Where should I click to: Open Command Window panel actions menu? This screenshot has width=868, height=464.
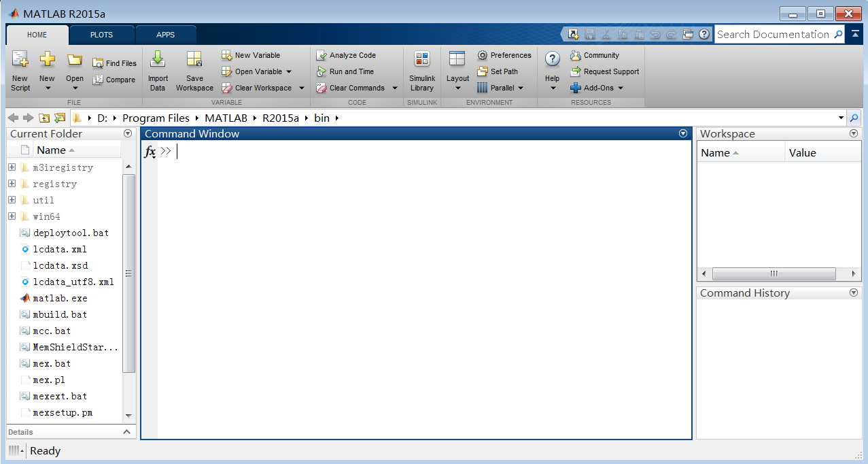point(683,134)
